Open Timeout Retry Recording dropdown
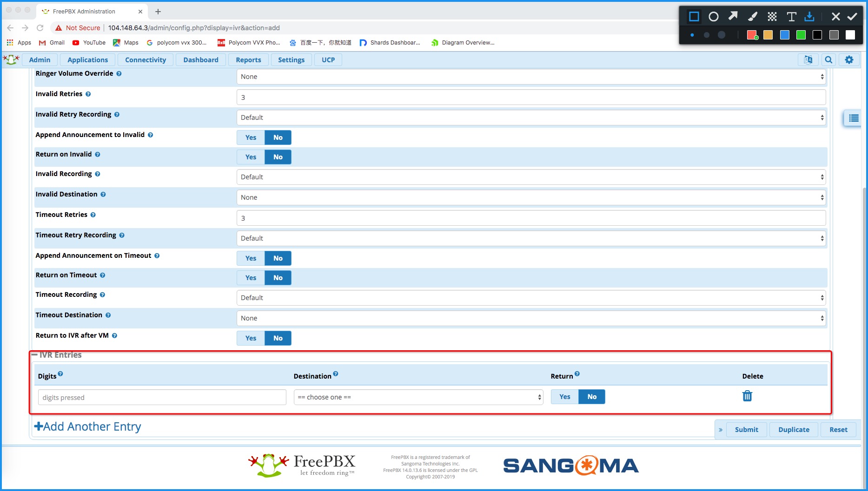 [x=531, y=238]
